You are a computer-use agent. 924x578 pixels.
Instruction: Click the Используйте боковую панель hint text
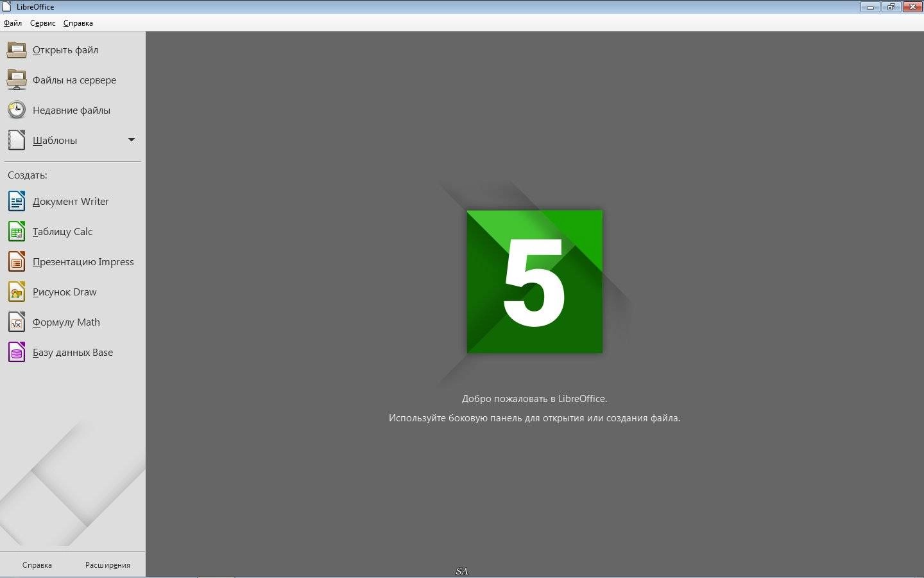coord(535,418)
